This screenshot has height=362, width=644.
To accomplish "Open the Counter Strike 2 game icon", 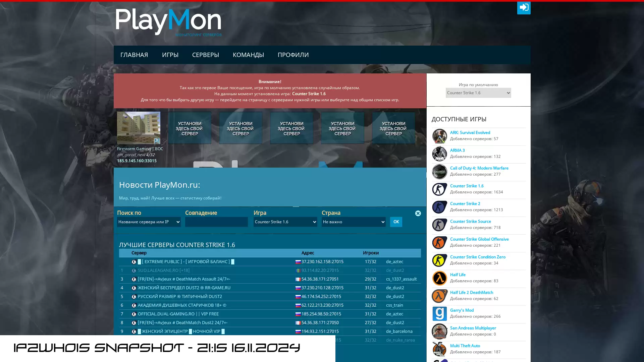I will 439,207.
